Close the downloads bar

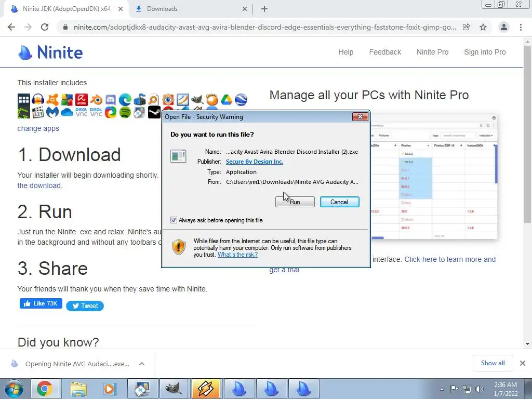click(x=523, y=363)
